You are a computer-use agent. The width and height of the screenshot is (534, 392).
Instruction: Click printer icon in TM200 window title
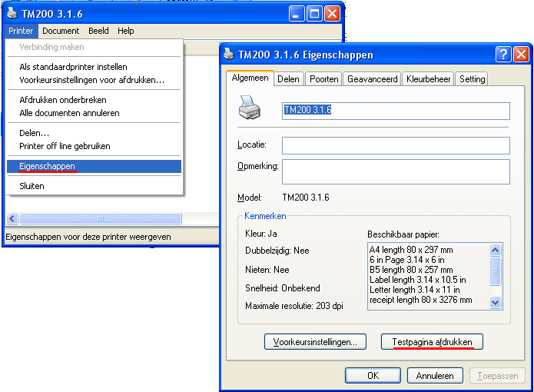[x=10, y=14]
